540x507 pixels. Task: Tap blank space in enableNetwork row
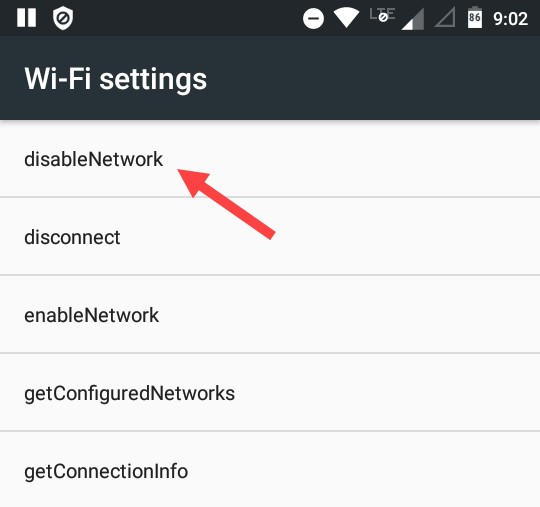pyautogui.click(x=348, y=314)
